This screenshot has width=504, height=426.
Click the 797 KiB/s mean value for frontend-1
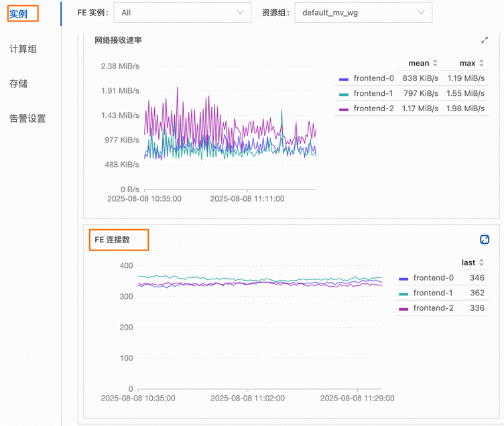(x=421, y=93)
